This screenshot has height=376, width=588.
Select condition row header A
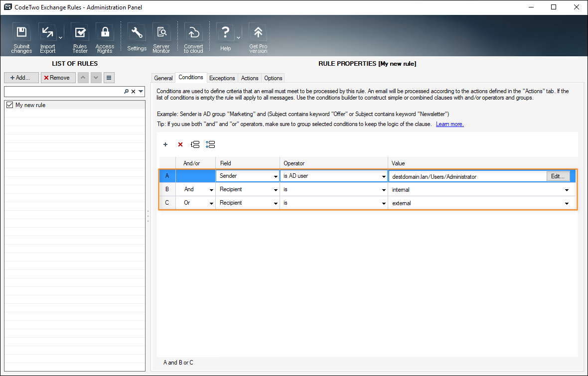pos(167,176)
